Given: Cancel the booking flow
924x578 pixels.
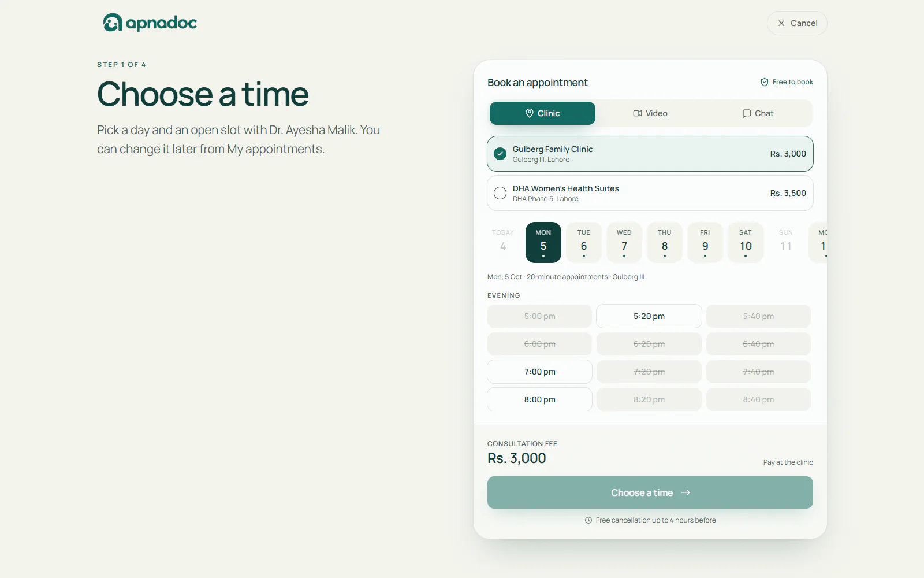Looking at the screenshot, I should tap(797, 23).
